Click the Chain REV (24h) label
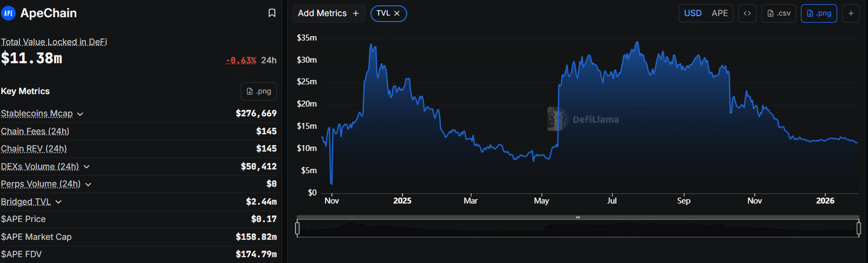This screenshot has width=868, height=263. click(x=34, y=149)
